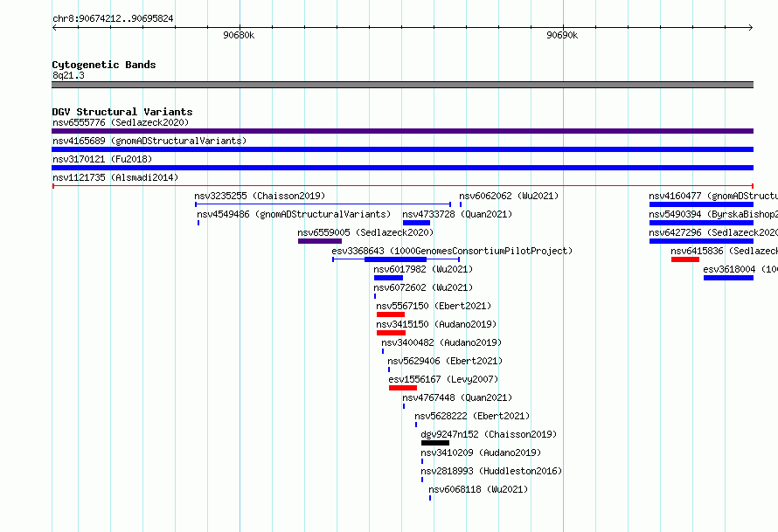
Task: Open nsv5628222 (Ebert2021) label
Action: [472, 416]
